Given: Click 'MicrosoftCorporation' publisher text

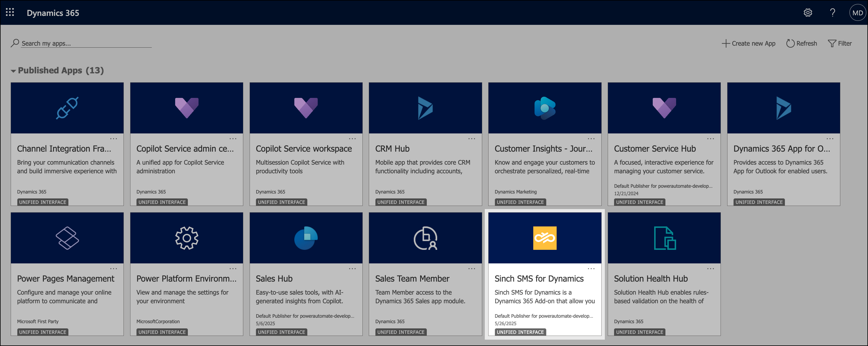Looking at the screenshot, I should 158,322.
